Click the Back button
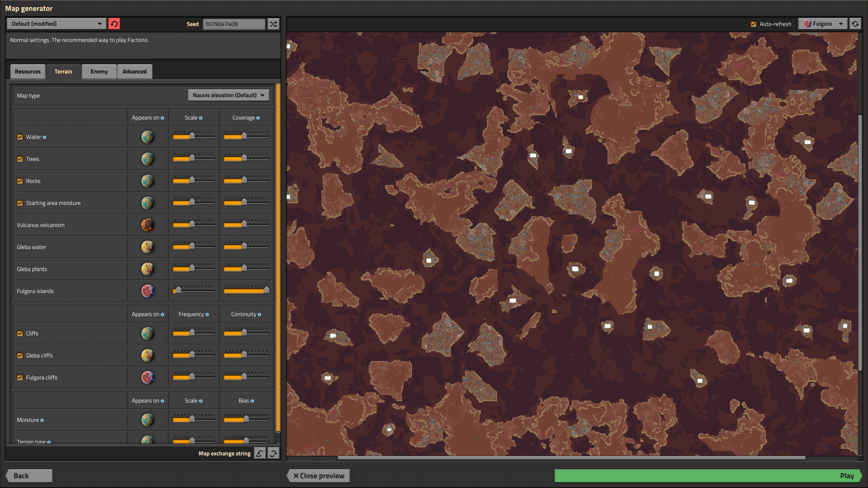Viewport: 868px width, 488px height. click(x=29, y=475)
